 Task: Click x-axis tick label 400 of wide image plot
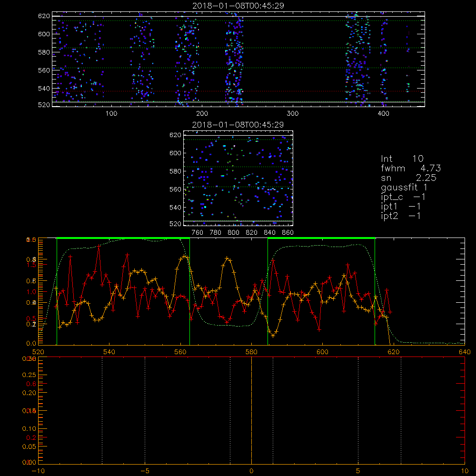tap(383, 114)
